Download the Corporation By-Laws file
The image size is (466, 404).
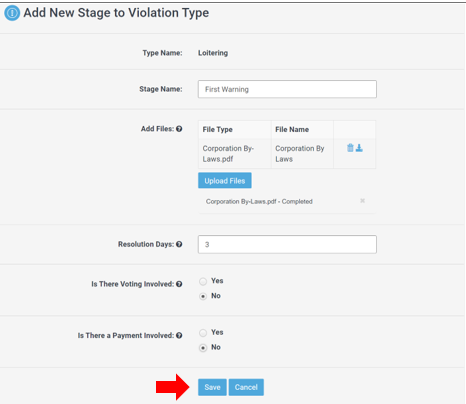[x=359, y=148]
